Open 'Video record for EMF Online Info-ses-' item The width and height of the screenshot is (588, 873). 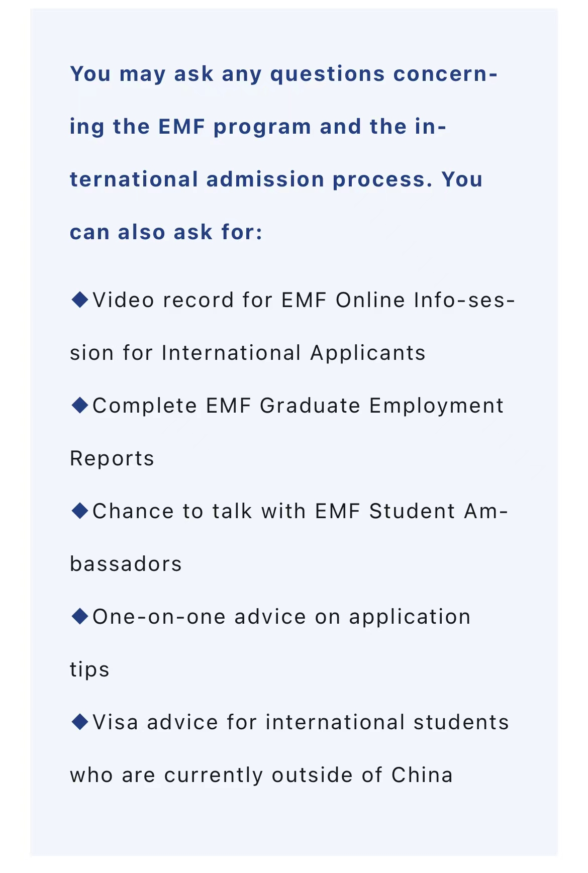[304, 301]
